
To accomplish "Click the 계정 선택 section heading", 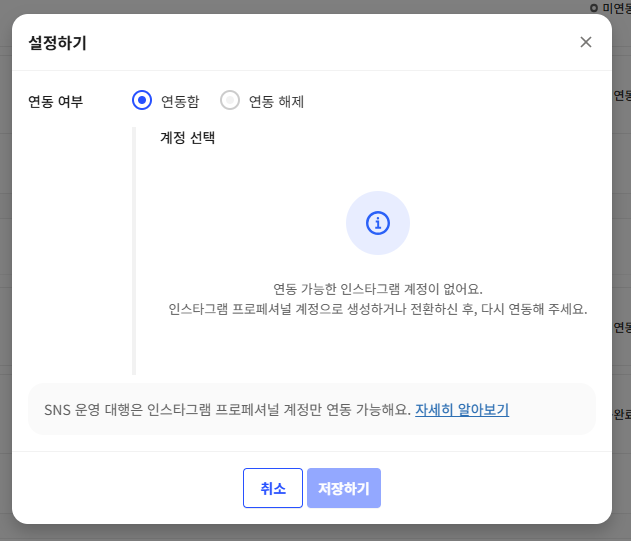I will pyautogui.click(x=188, y=138).
